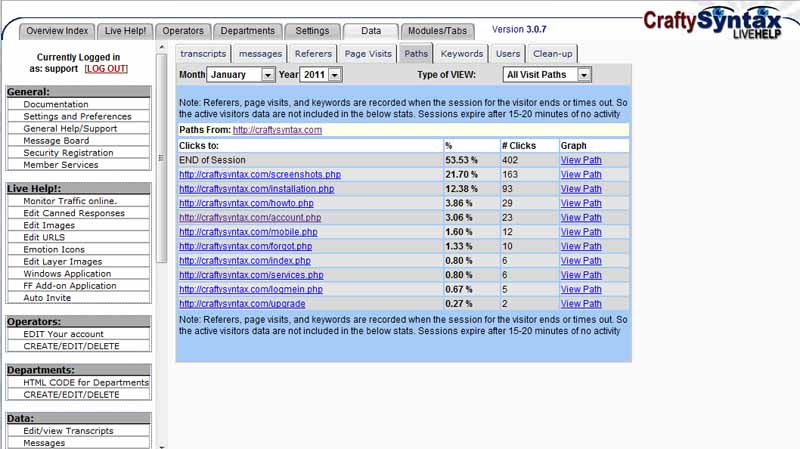The image size is (800, 449).
Task: Switch to the Overview Index tab
Action: click(x=57, y=31)
